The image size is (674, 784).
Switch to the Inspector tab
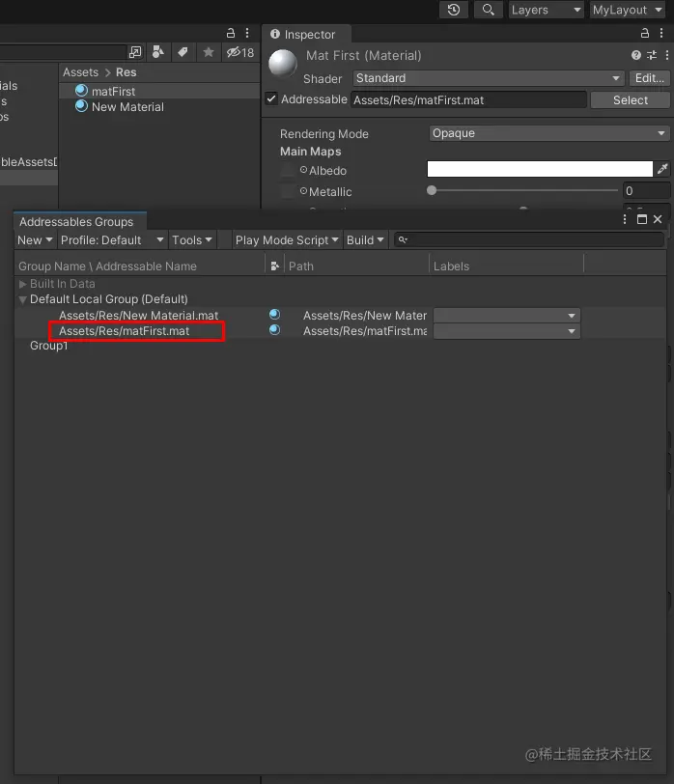click(x=306, y=34)
